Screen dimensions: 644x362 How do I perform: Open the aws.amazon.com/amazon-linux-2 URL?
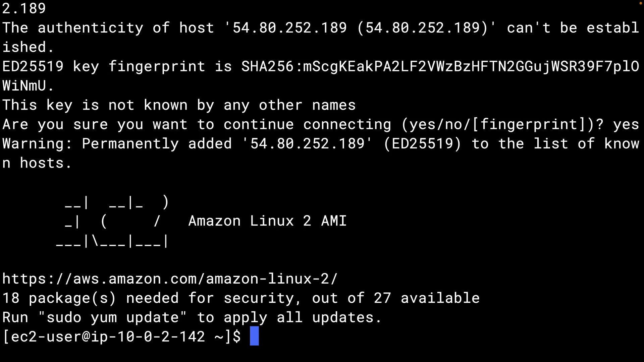coord(170,279)
